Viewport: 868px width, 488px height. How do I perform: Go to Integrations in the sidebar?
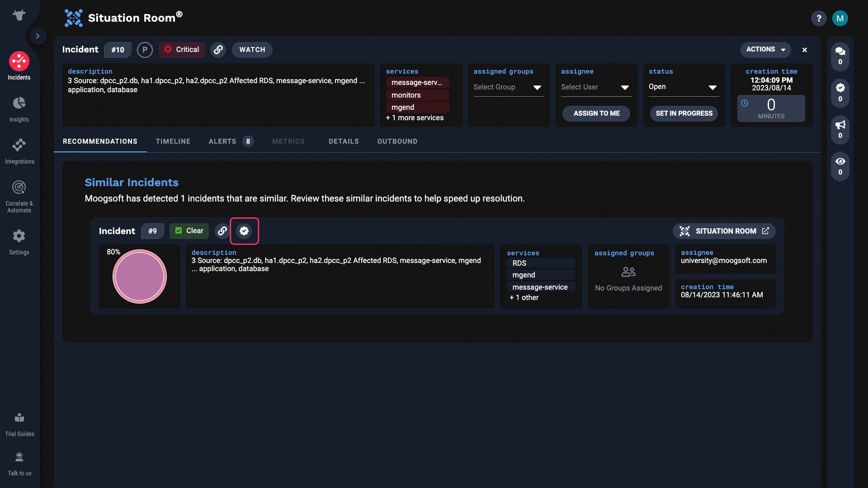[x=19, y=151]
